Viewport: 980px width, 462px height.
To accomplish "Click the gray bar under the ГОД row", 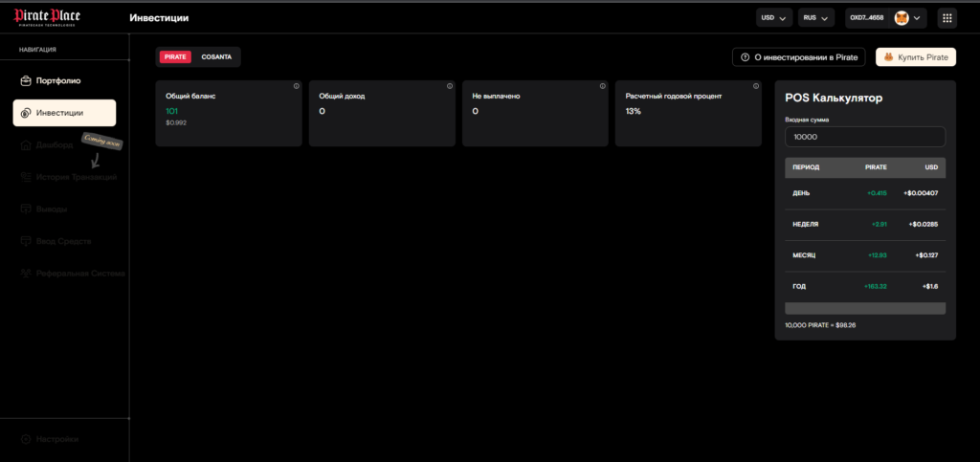I will tap(865, 308).
